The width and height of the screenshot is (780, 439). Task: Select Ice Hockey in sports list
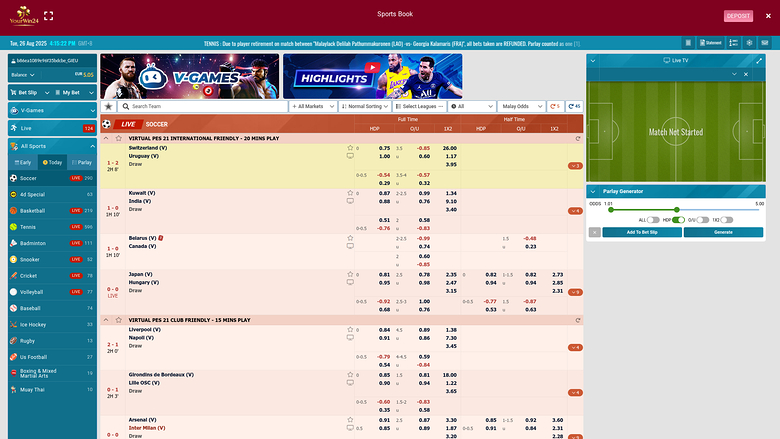coord(52,325)
